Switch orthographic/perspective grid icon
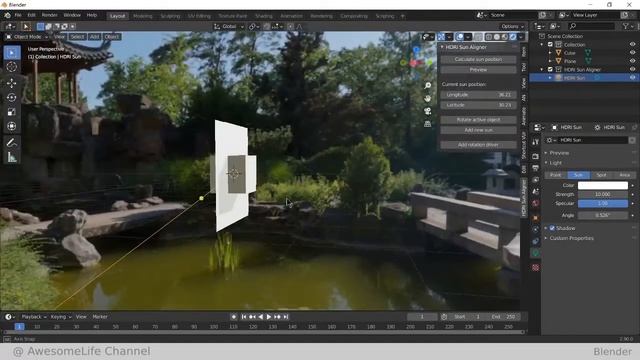 [427, 124]
